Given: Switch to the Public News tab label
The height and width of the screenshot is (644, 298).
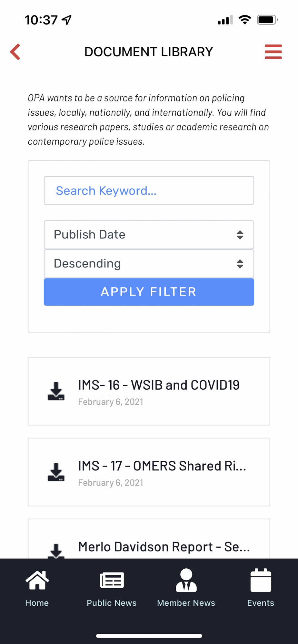Looking at the screenshot, I should pos(112,603).
